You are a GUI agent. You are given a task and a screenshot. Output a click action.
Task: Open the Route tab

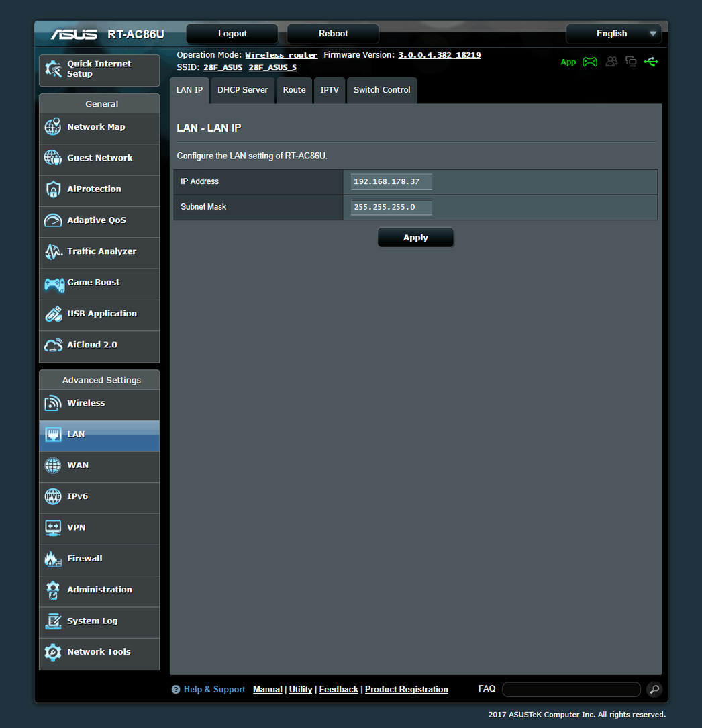click(x=294, y=90)
